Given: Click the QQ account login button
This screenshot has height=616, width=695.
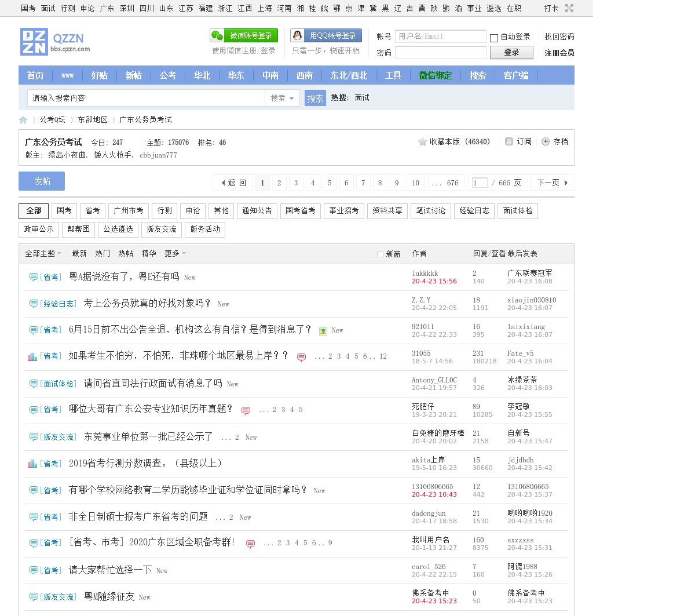Looking at the screenshot, I should (326, 36).
